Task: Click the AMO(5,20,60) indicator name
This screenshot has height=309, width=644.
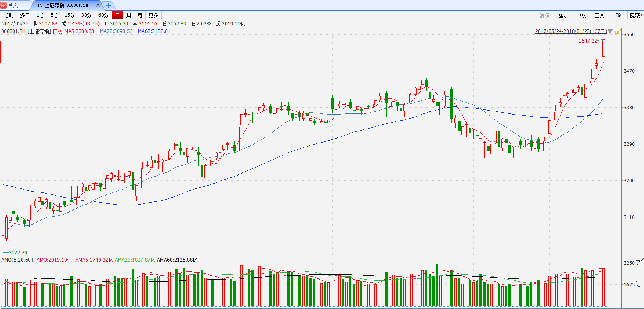Action: pos(17,260)
